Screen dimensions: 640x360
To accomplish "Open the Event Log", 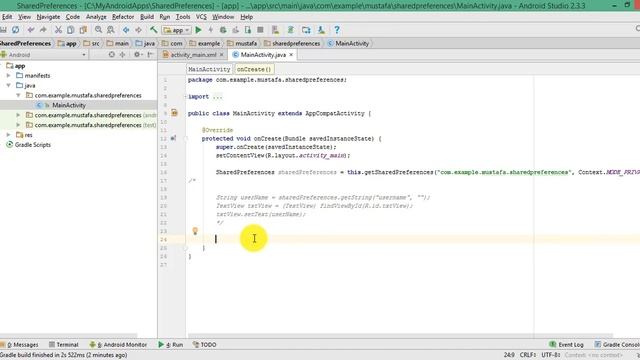I will pos(567,345).
